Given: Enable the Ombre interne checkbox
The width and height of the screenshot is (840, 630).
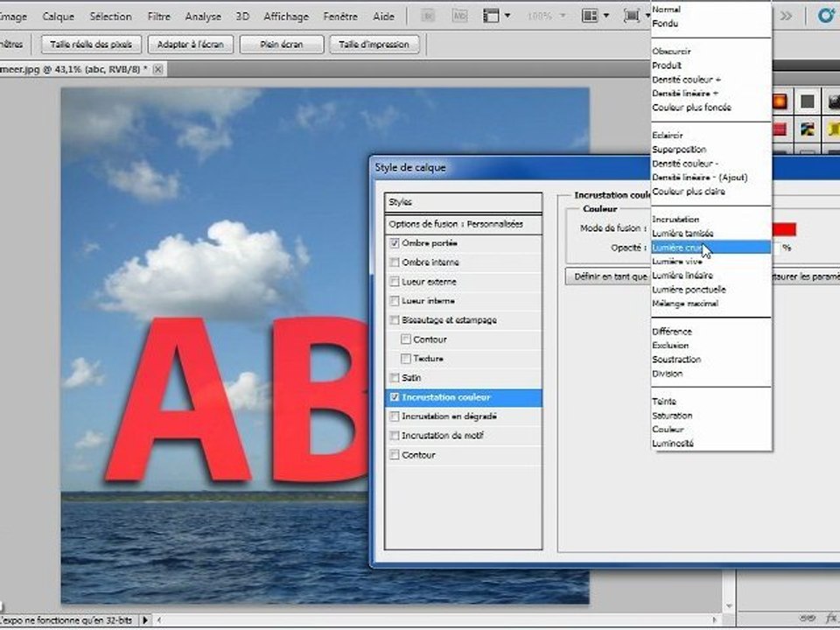Looking at the screenshot, I should (x=395, y=262).
